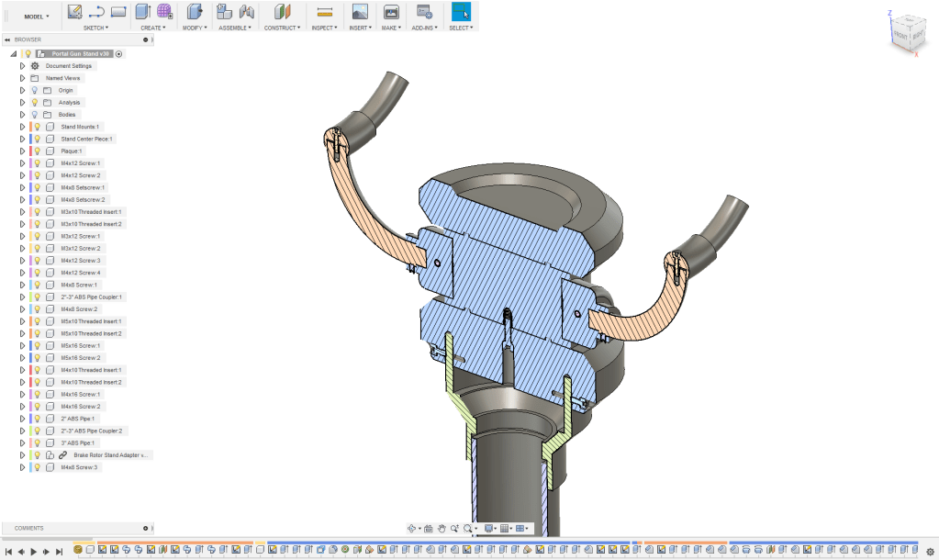Screen dimensions: 939x560
Task: Toggle visibility bulb for Stand Mounts:1
Action: (x=38, y=127)
